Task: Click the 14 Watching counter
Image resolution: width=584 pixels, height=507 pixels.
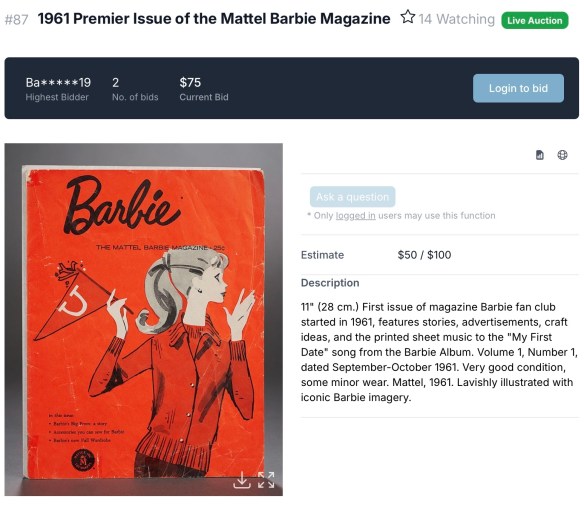Action: coord(456,19)
